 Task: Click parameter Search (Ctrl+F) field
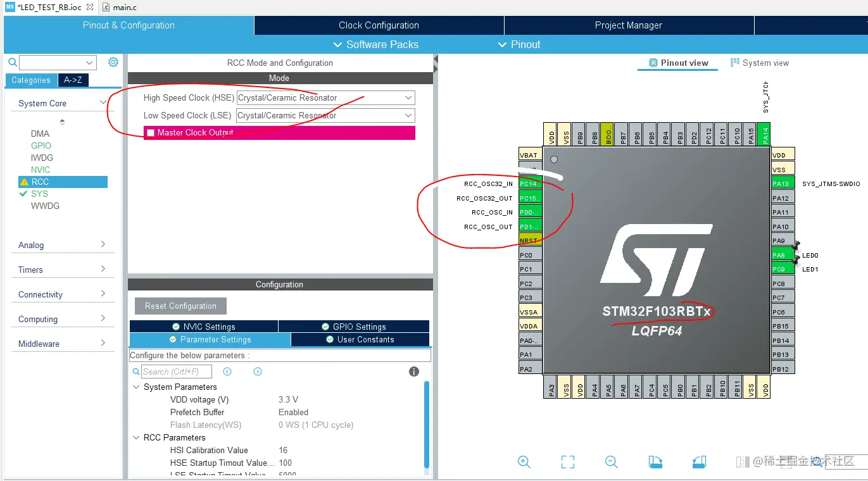coord(176,372)
